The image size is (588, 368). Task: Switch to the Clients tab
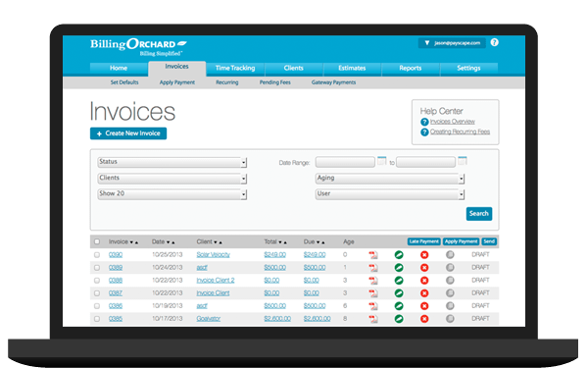(294, 69)
